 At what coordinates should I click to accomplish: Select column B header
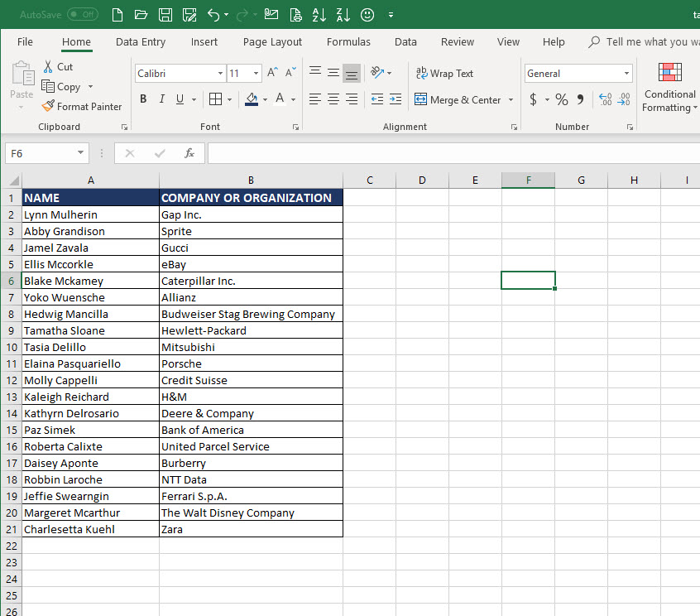[x=251, y=180]
